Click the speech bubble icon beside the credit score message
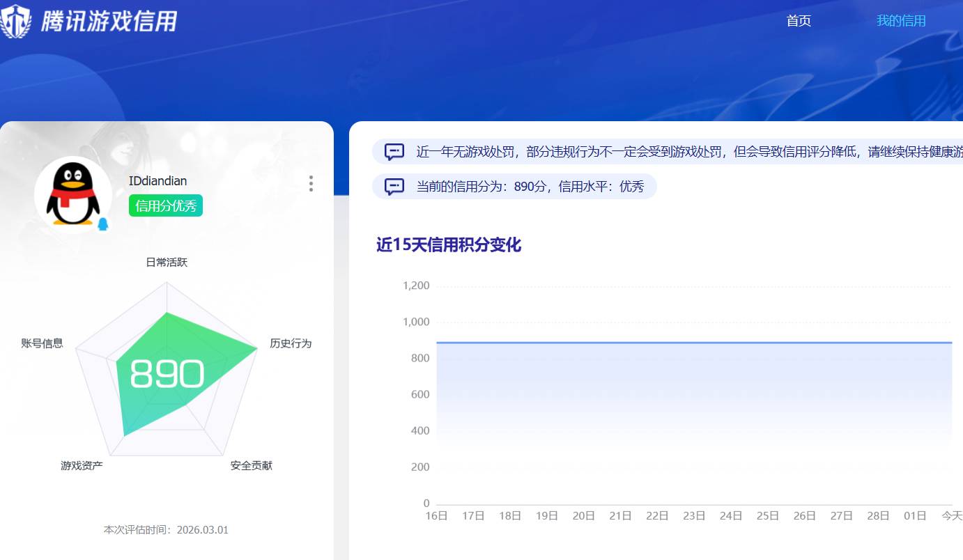 (x=394, y=187)
